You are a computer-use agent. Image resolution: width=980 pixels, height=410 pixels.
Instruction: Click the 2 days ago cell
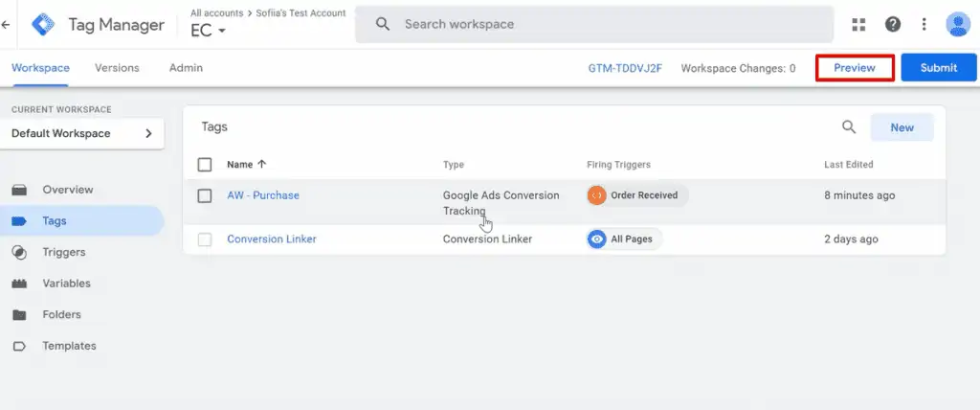click(x=851, y=239)
